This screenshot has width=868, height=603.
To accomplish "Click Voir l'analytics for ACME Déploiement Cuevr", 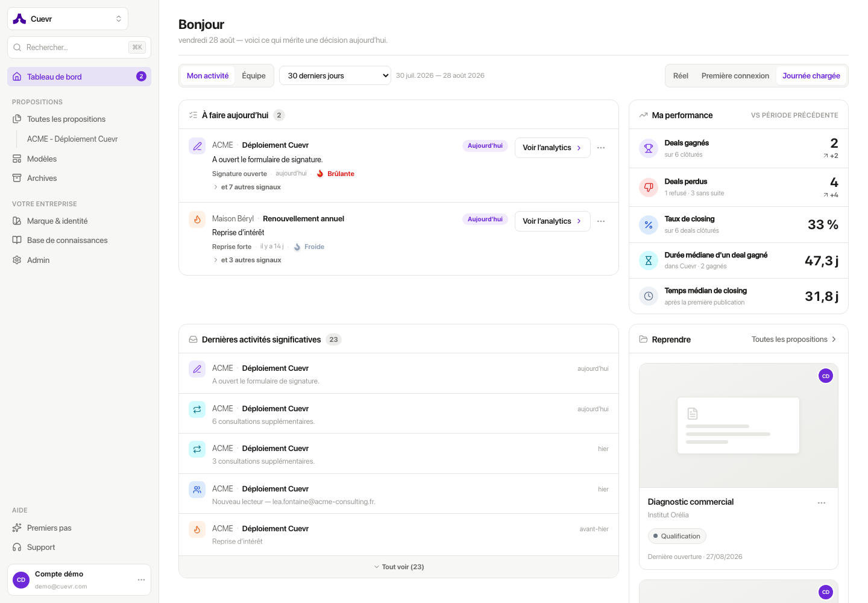I will click(x=552, y=148).
